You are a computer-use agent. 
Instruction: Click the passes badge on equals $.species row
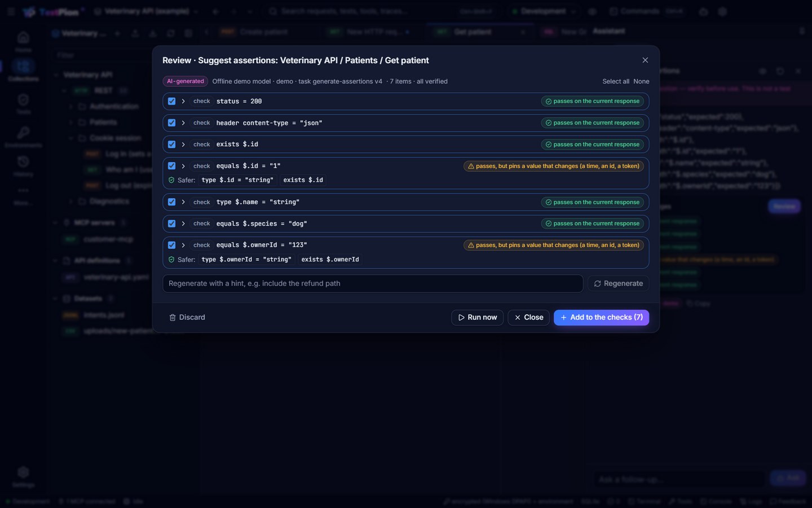click(x=593, y=224)
